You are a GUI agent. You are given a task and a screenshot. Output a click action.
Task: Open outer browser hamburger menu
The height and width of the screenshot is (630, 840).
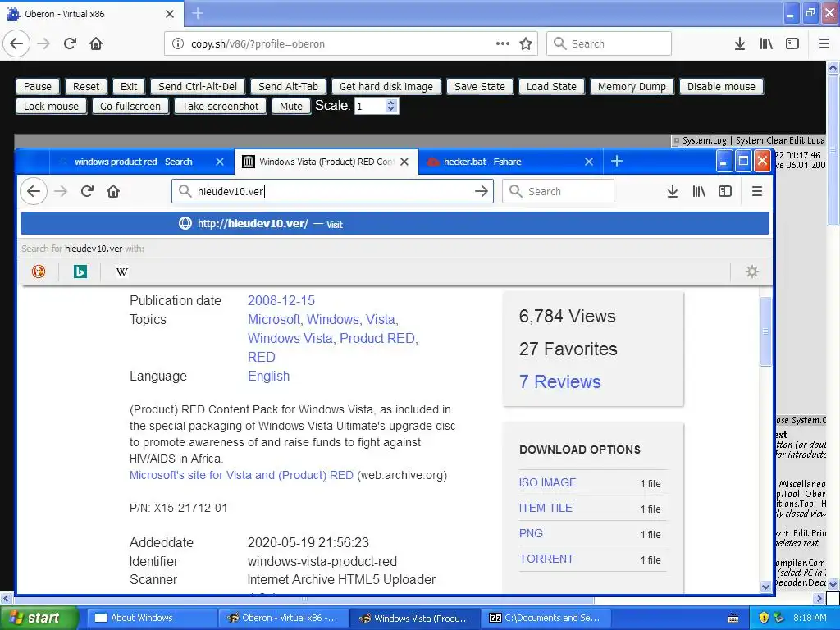[x=824, y=43]
